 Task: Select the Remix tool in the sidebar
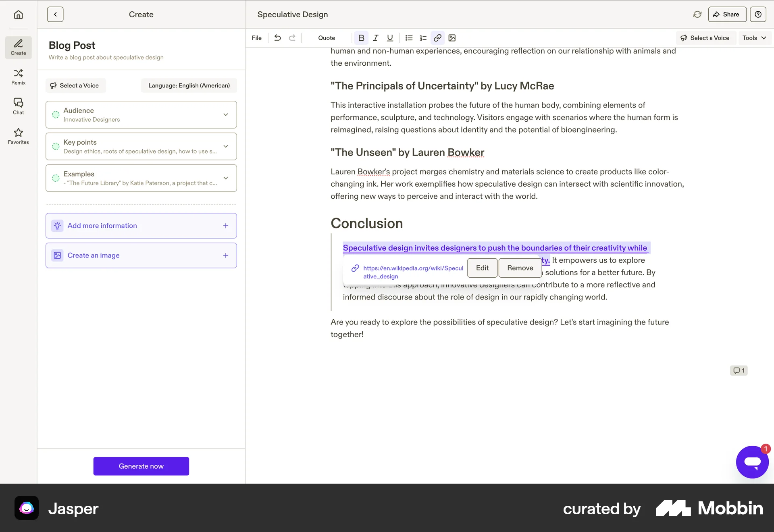(18, 77)
